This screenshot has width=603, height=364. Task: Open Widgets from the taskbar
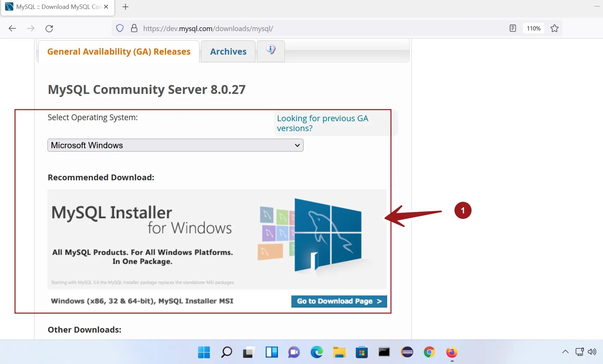tap(272, 352)
